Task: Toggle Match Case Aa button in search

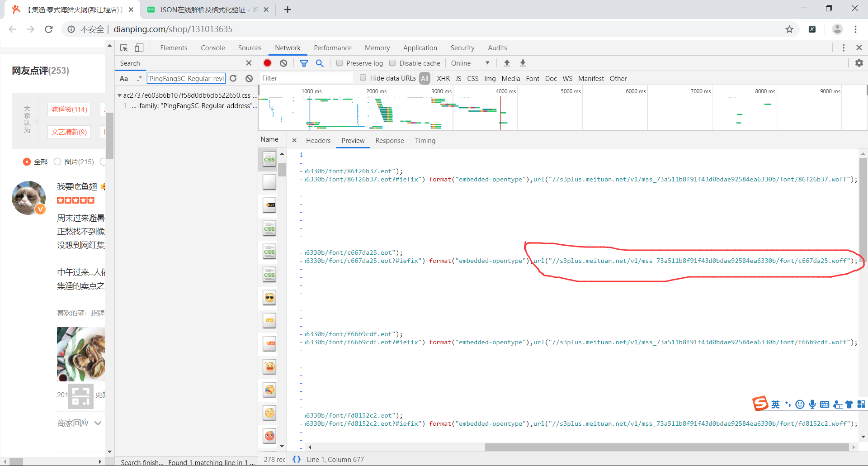Action: [124, 79]
